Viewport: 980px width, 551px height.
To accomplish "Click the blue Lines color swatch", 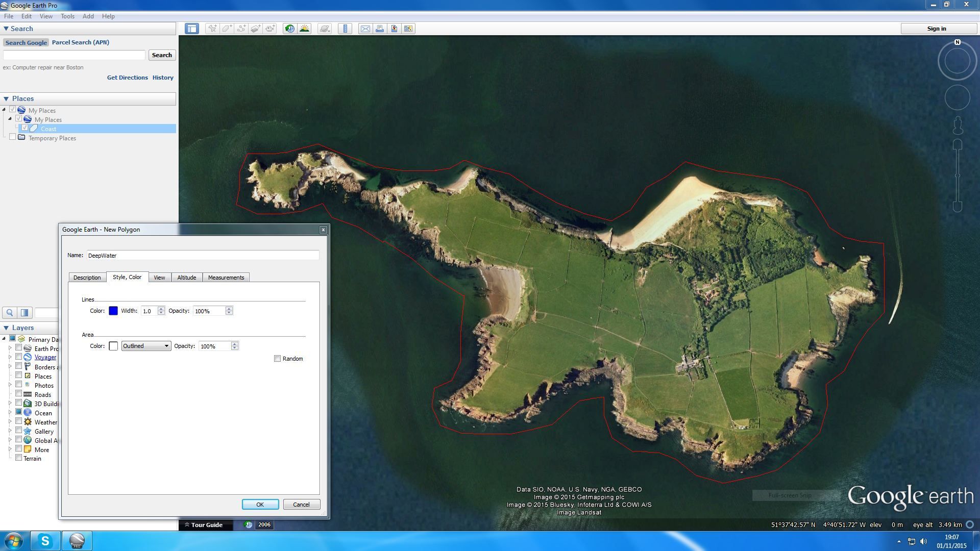I will (x=113, y=311).
